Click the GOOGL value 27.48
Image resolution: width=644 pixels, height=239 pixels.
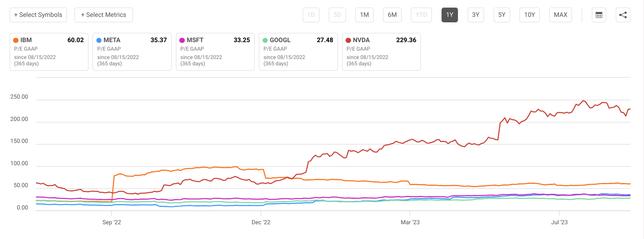pyautogui.click(x=325, y=40)
